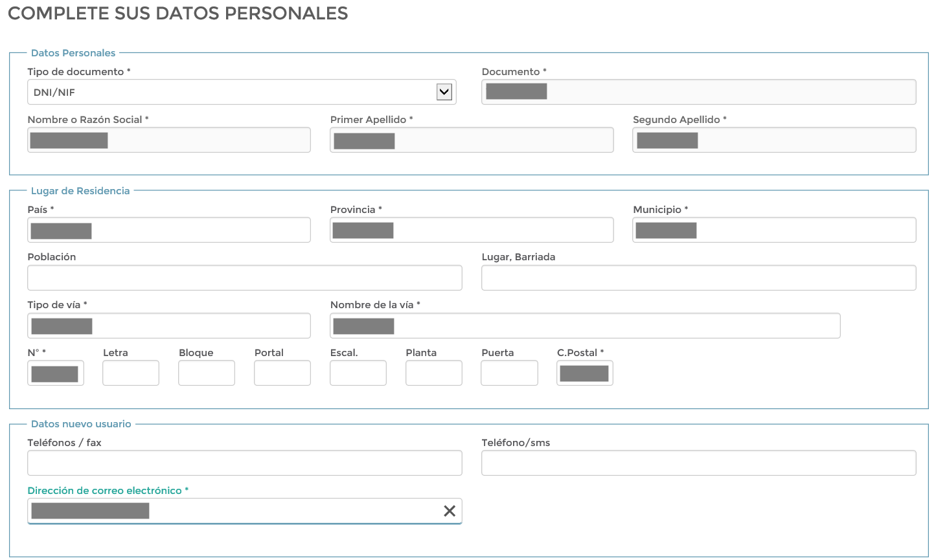Click the Tipo de vía field
The height and width of the screenshot is (560, 936).
click(x=169, y=326)
